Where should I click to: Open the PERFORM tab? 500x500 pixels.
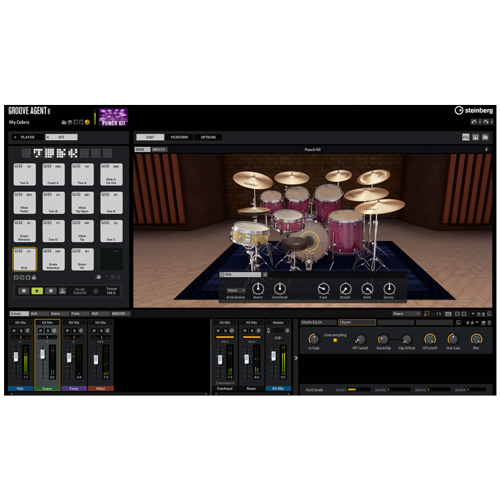tap(179, 137)
